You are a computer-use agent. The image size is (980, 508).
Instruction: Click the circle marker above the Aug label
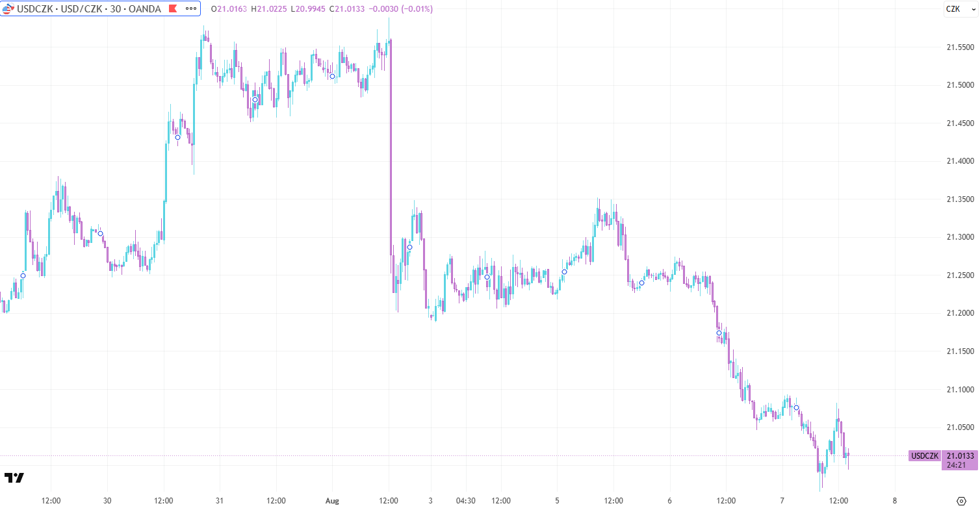pyautogui.click(x=332, y=77)
